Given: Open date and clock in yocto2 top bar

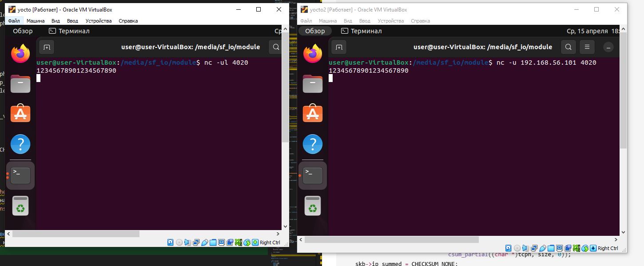Looking at the screenshot, I should coord(592,31).
